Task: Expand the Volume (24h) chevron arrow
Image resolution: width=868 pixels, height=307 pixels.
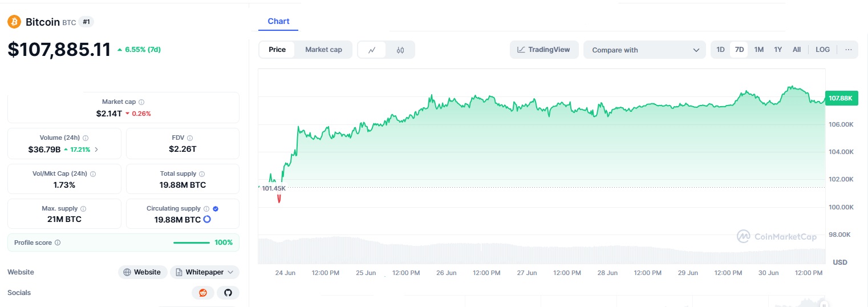Action: (96, 150)
